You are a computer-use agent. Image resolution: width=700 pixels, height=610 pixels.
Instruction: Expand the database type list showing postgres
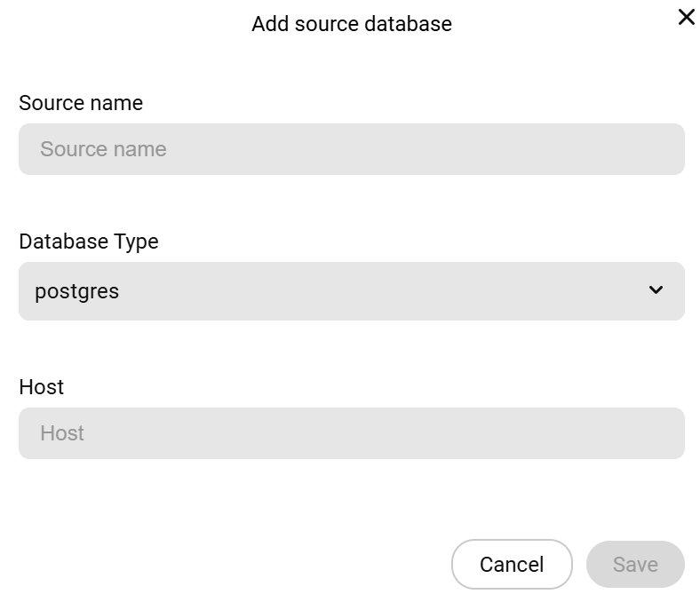point(351,290)
